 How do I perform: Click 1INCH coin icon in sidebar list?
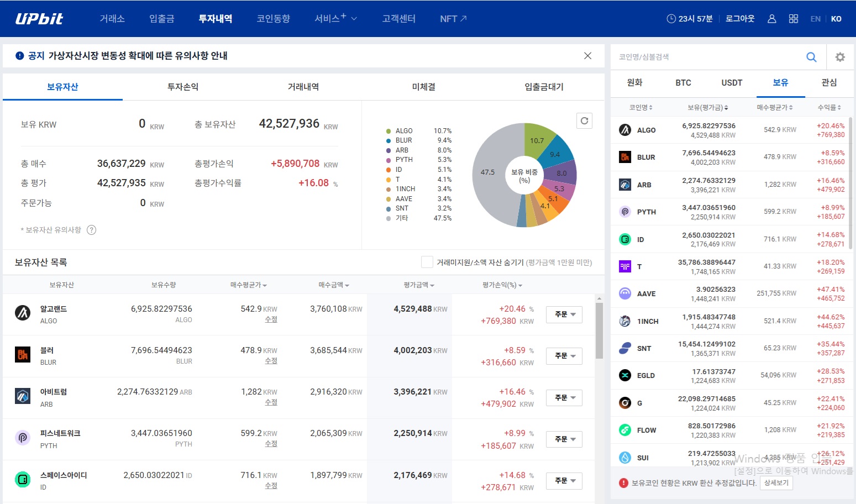coord(625,321)
